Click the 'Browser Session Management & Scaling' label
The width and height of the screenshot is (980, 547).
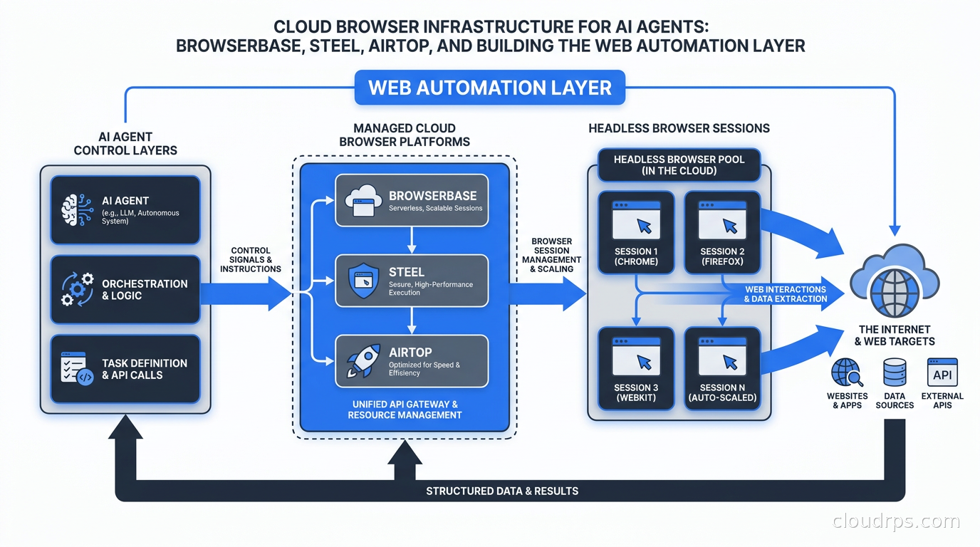tap(551, 255)
